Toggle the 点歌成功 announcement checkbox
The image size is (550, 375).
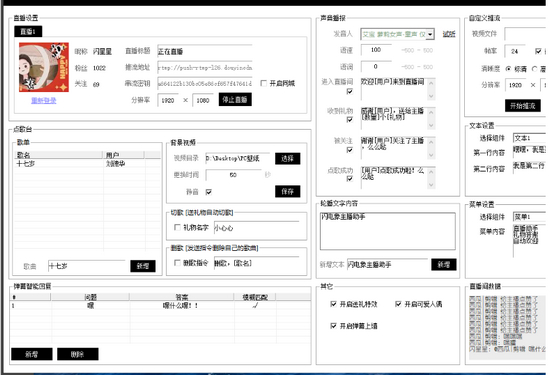pyautogui.click(x=350, y=179)
